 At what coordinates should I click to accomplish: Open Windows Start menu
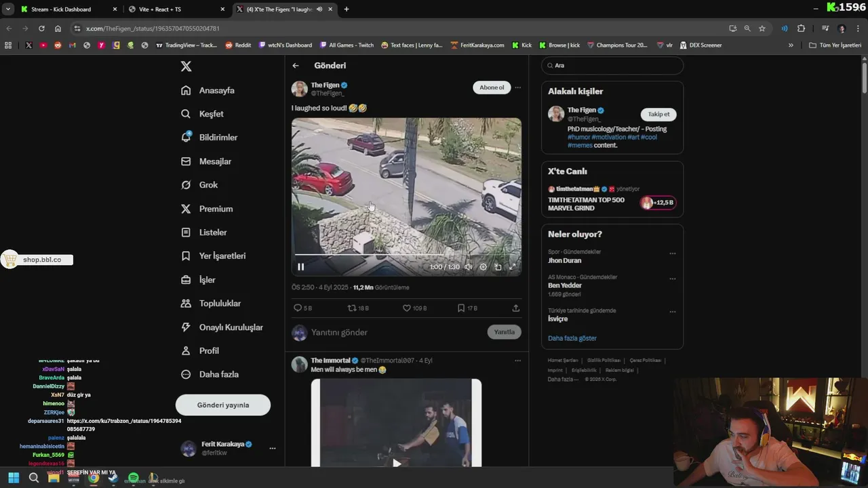(x=14, y=478)
